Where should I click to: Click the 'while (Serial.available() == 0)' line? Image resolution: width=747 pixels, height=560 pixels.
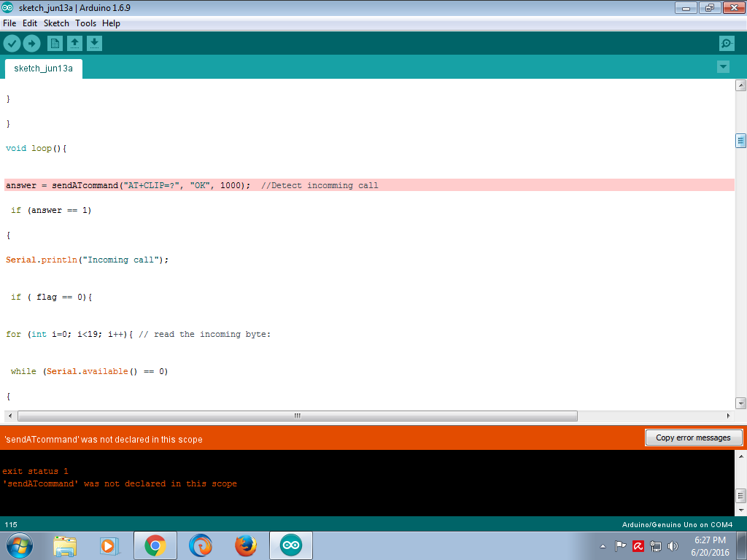click(90, 371)
